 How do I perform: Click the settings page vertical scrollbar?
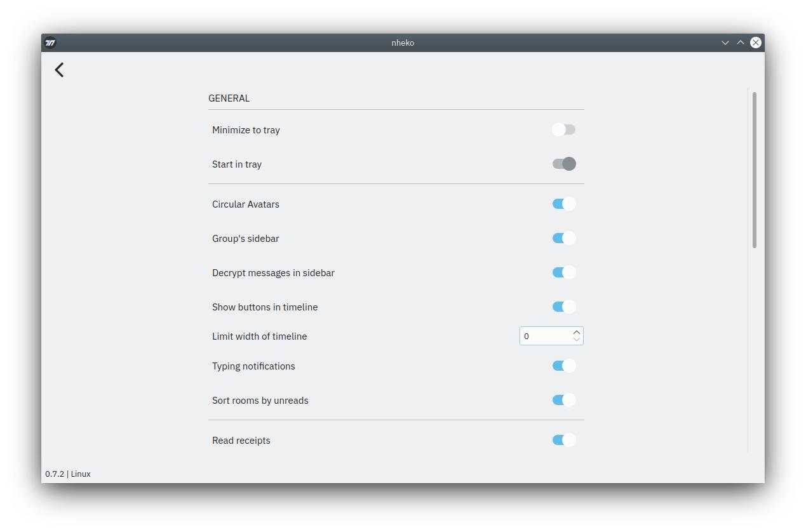[x=755, y=170]
